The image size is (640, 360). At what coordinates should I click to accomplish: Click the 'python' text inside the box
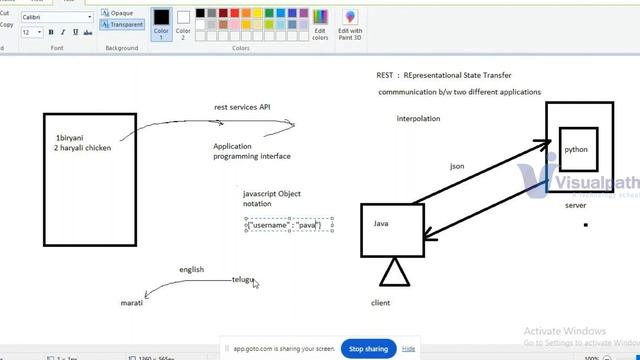576,150
